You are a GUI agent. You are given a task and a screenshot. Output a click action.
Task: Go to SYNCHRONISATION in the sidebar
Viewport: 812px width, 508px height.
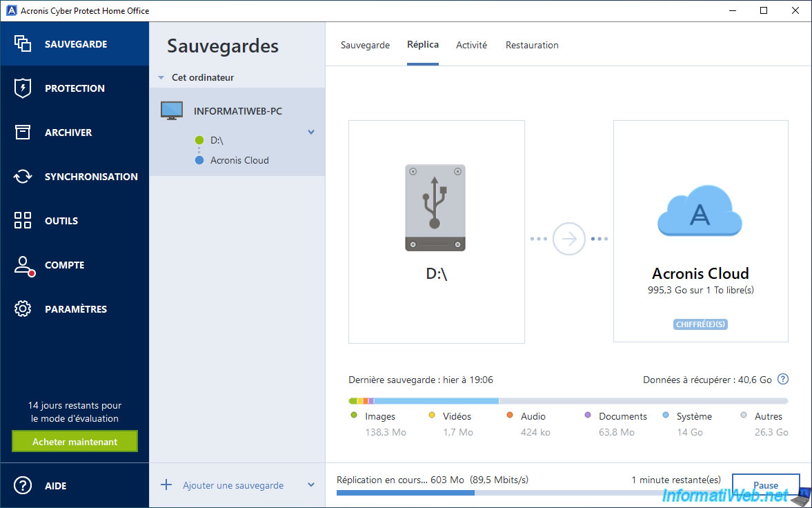click(91, 176)
